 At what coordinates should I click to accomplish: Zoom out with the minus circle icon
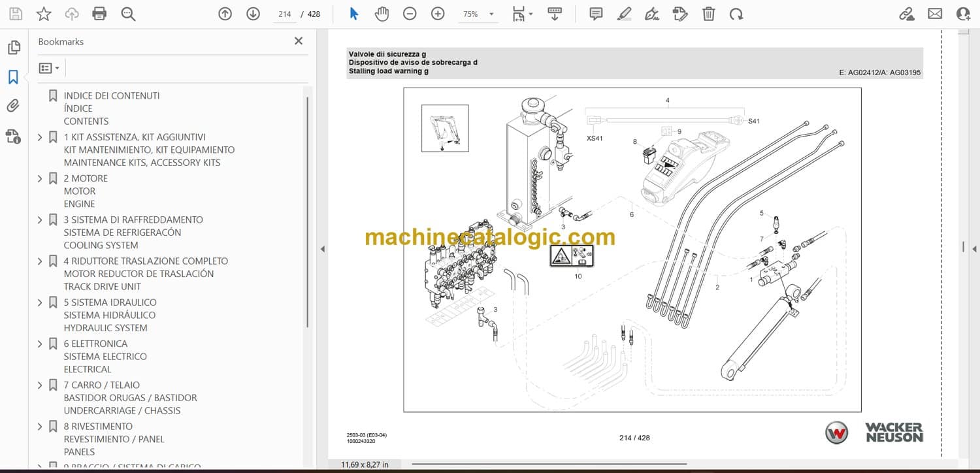[x=410, y=14]
